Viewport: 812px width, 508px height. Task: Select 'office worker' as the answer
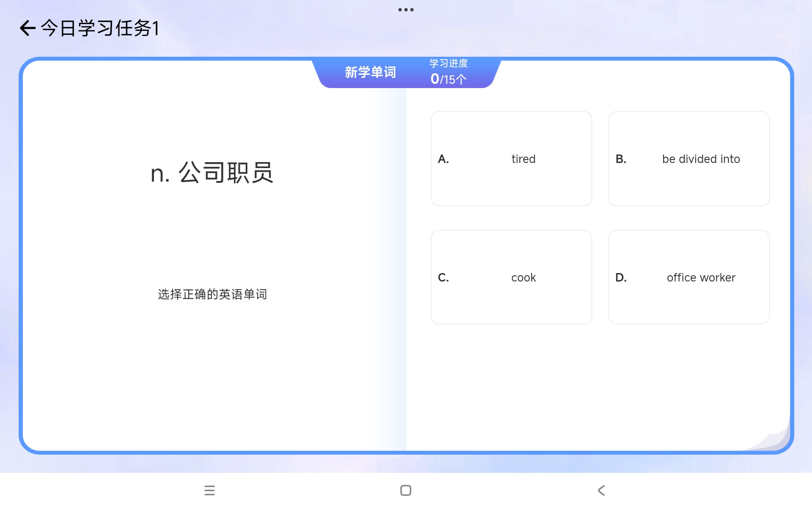click(689, 277)
